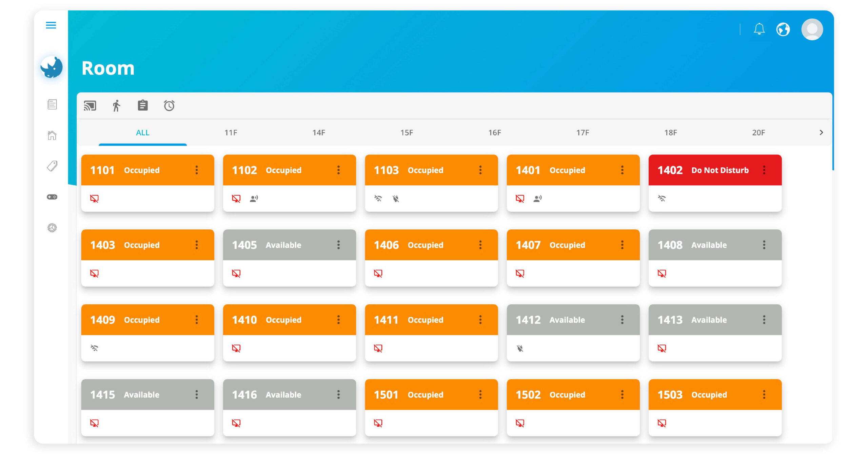Click screen-off icon in room 1415
This screenshot has width=868, height=454.
[x=94, y=423]
